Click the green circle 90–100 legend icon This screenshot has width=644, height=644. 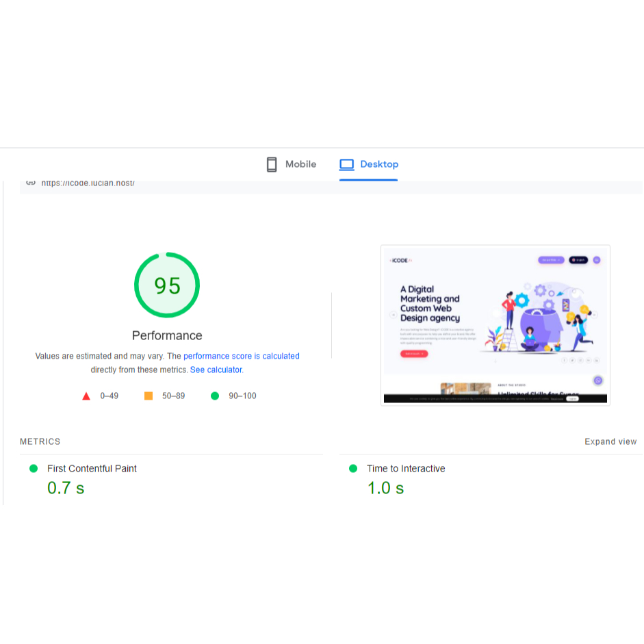coord(215,396)
